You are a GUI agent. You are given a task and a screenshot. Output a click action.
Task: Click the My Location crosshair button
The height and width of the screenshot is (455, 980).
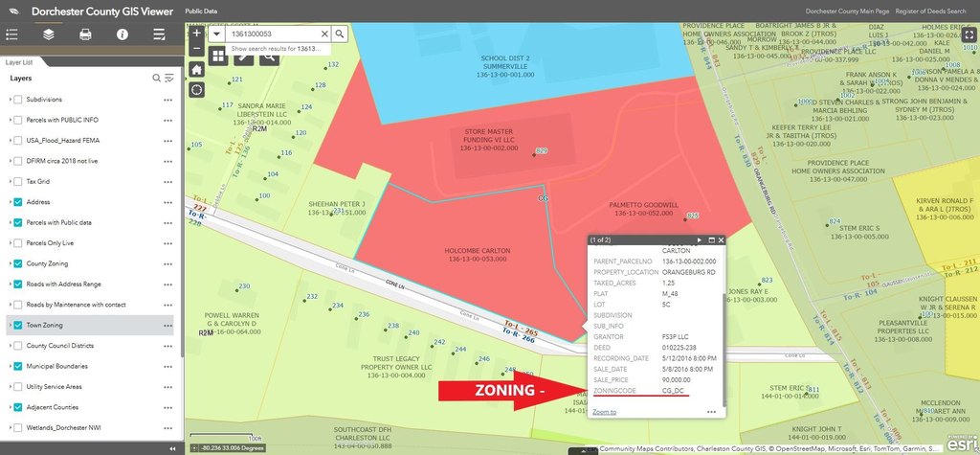click(197, 89)
